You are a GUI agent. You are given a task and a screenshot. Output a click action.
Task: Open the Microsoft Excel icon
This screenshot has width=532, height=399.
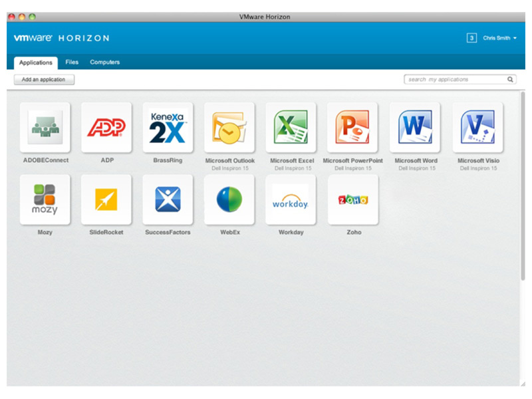[291, 128]
